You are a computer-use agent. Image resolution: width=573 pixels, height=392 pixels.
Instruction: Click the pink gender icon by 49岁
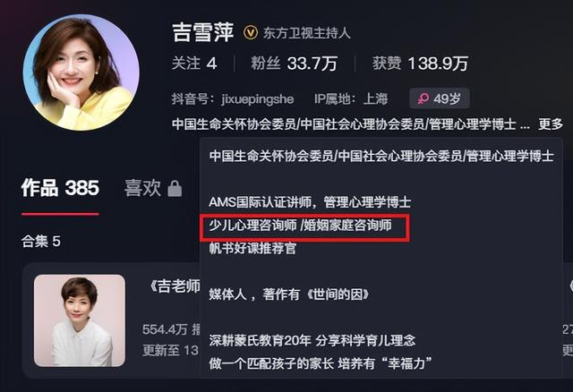pyautogui.click(x=423, y=98)
